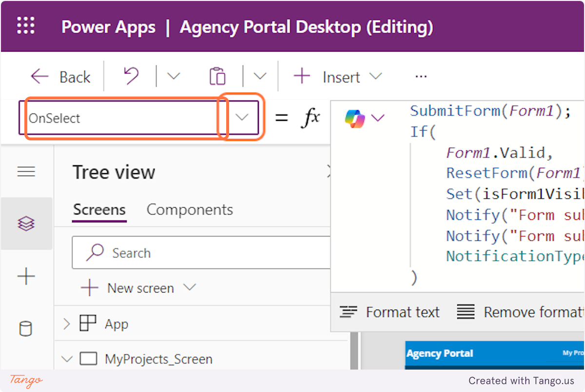Click the Form1.Valid formula line
This screenshot has height=392, width=585.
[x=500, y=153]
